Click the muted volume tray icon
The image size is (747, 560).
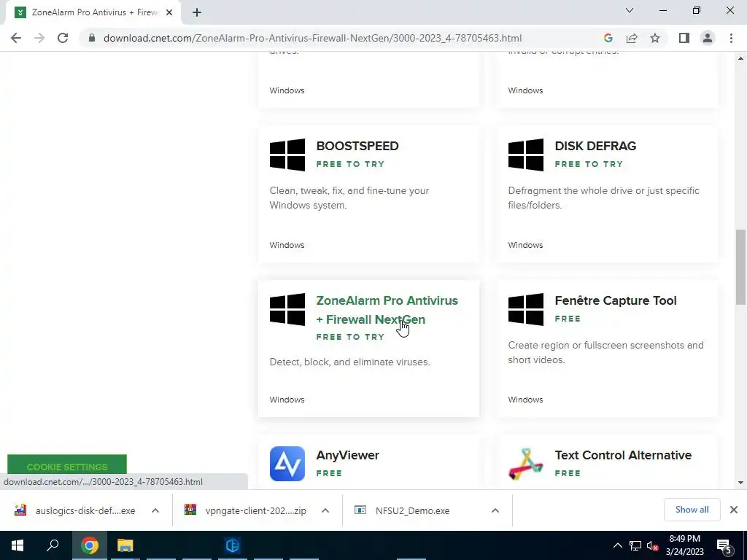(652, 545)
